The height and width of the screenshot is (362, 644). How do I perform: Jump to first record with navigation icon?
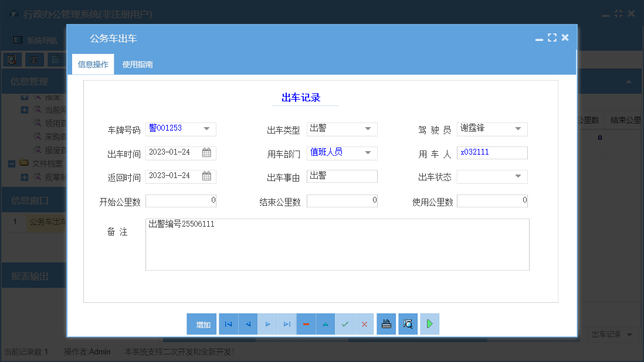(x=228, y=324)
